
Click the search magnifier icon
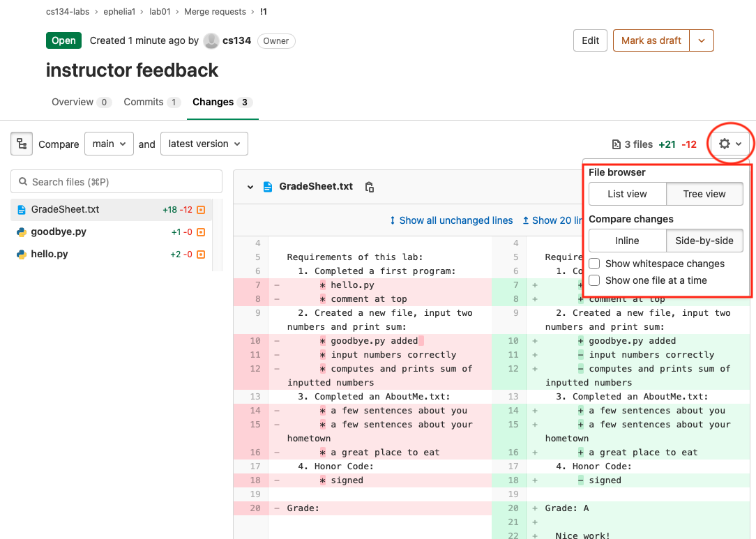click(x=22, y=182)
